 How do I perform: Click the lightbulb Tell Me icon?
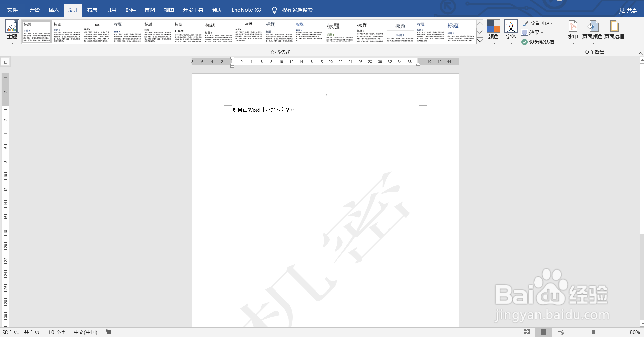point(274,10)
